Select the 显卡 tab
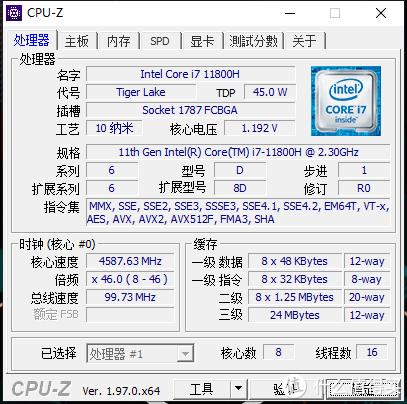The image size is (407, 404). coord(202,41)
